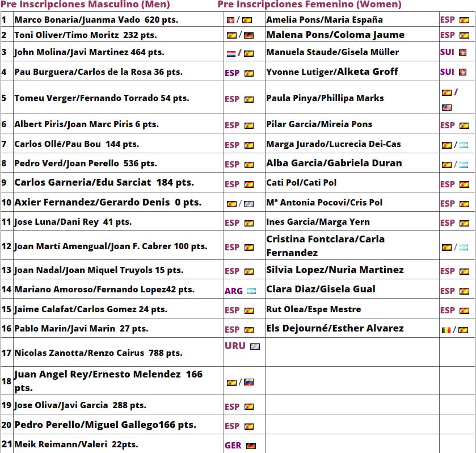This screenshot has height=453, width=476.
Task: Click the Uruguay flag beside URU label
Action: pos(255,346)
